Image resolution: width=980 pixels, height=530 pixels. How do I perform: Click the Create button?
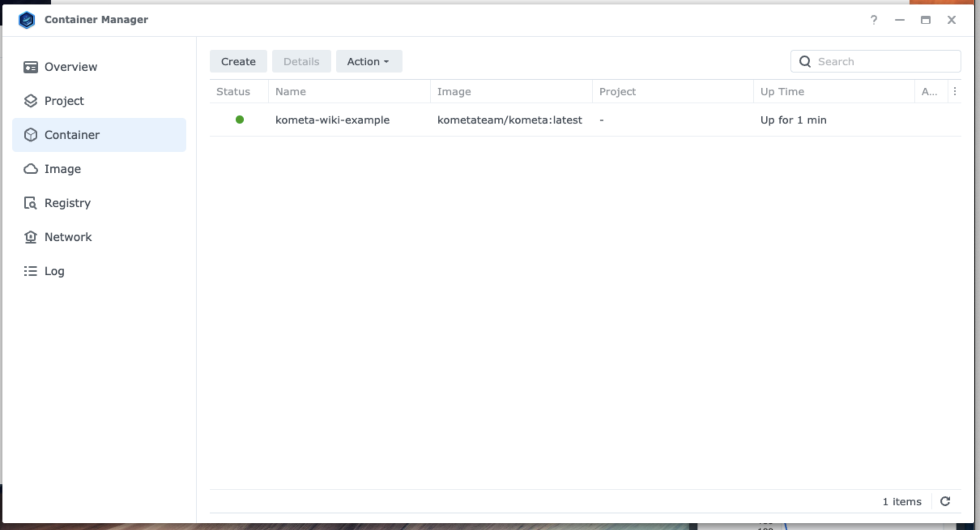(239, 62)
